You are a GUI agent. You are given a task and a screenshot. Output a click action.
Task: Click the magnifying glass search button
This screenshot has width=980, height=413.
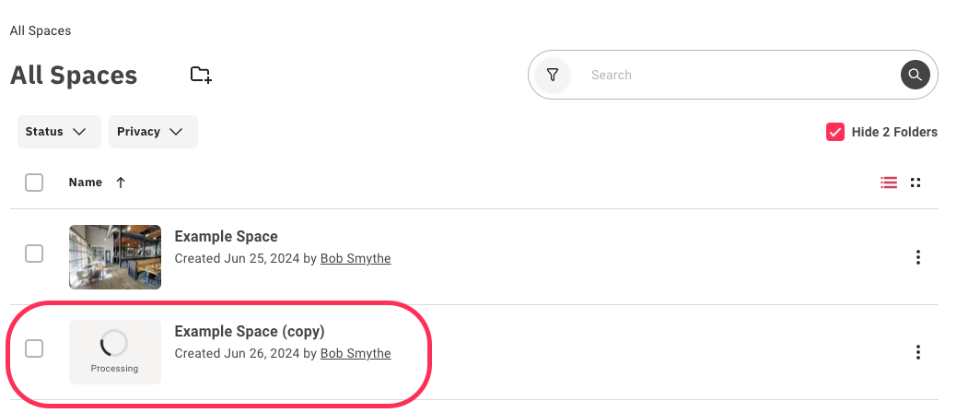(915, 75)
